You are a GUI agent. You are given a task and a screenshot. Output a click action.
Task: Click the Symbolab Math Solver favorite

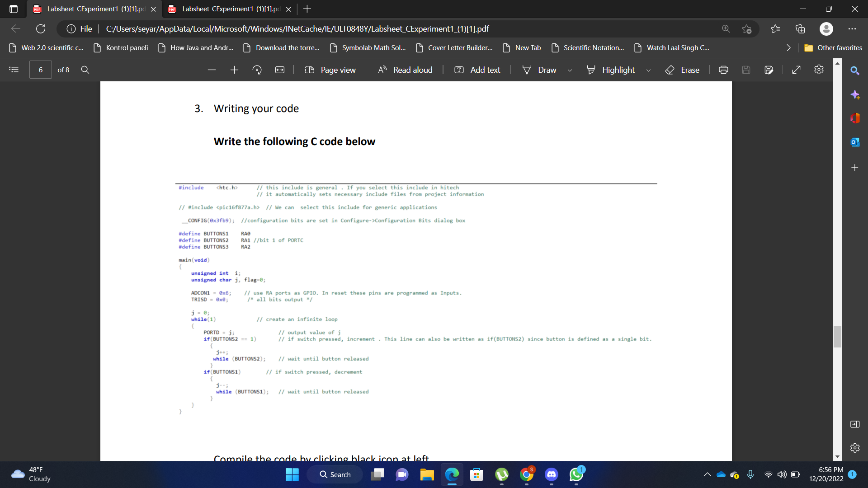pos(368,47)
